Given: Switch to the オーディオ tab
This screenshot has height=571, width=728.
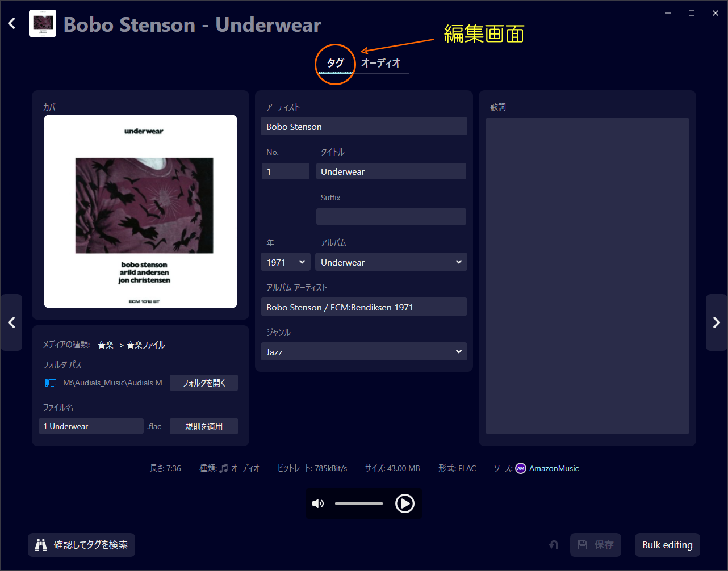Looking at the screenshot, I should [381, 63].
